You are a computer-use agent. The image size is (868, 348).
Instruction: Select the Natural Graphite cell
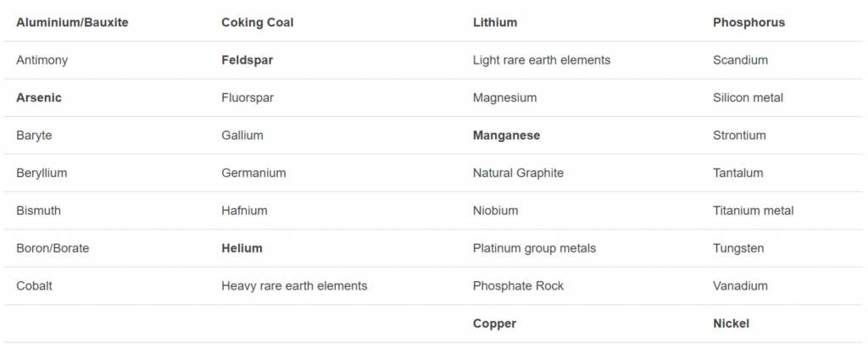tap(518, 173)
